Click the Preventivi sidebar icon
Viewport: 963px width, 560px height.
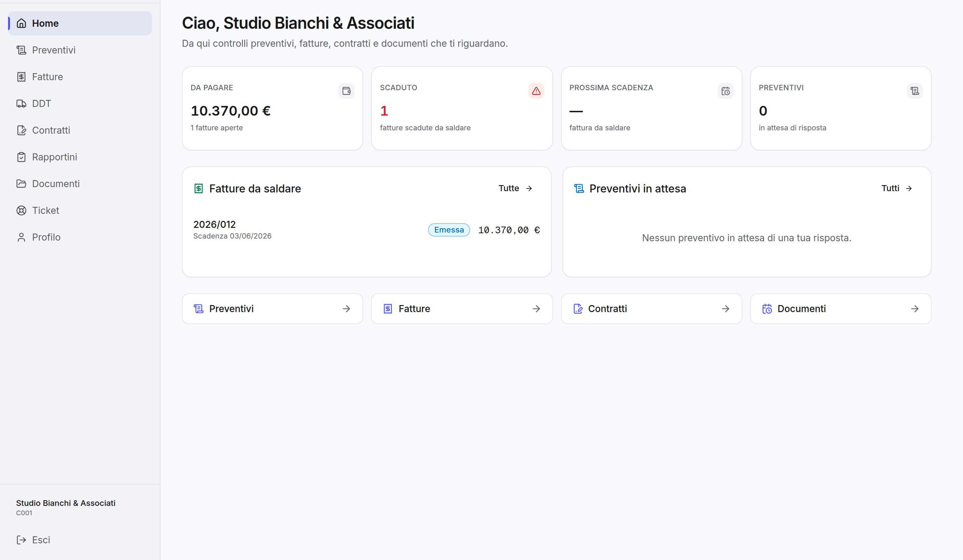click(21, 50)
